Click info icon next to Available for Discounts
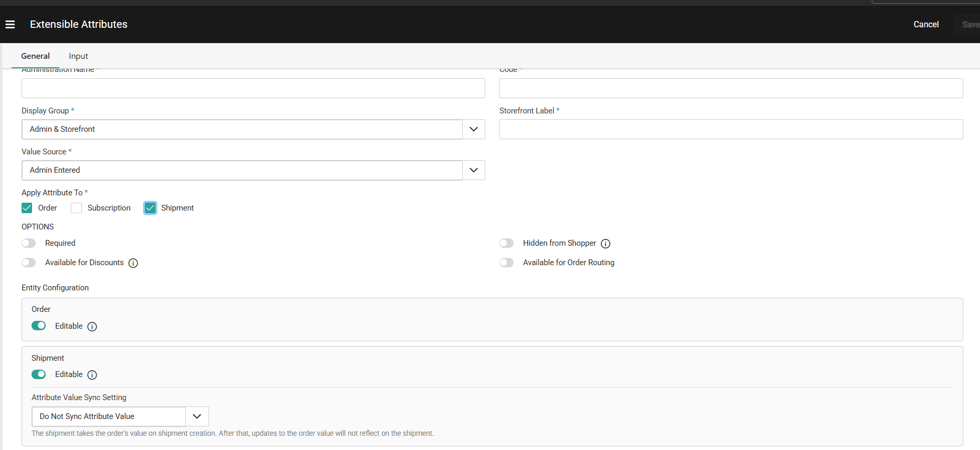The height and width of the screenshot is (450, 980). point(133,263)
